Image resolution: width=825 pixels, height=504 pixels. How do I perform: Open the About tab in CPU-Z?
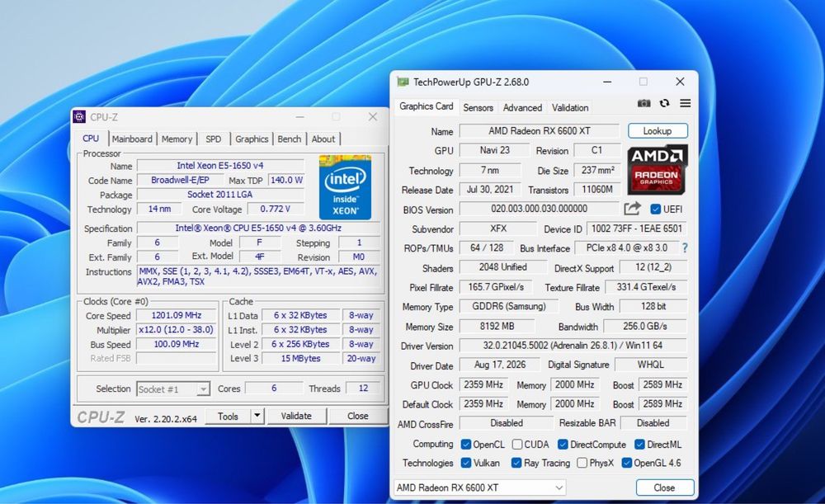tap(323, 139)
